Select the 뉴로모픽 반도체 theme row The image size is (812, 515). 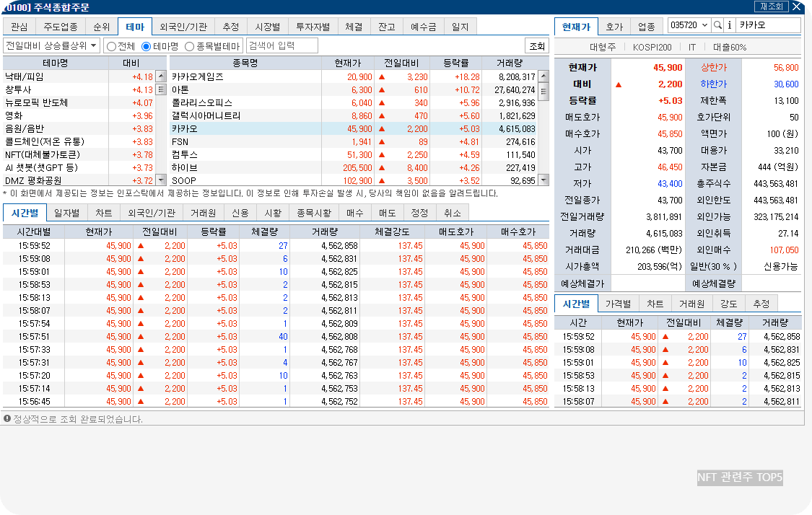pyautogui.click(x=79, y=102)
